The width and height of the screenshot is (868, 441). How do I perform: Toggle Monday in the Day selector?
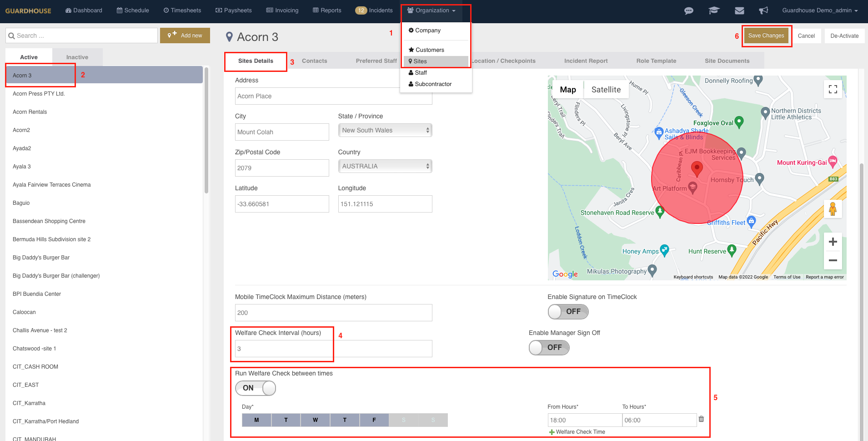pyautogui.click(x=256, y=420)
